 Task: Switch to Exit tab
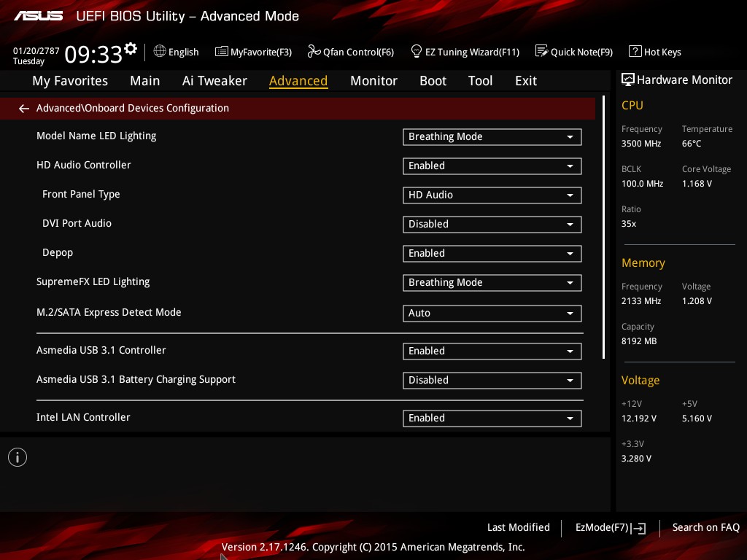[526, 81]
